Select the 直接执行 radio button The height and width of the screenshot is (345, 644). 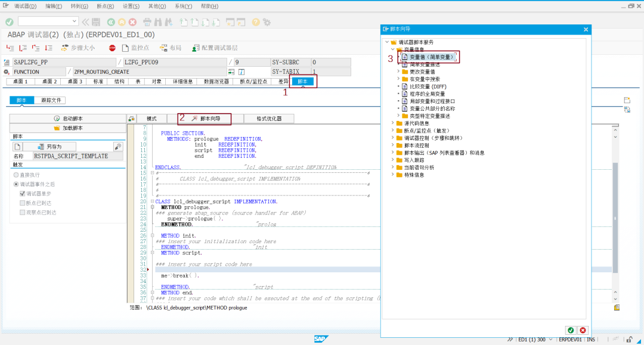coord(16,175)
